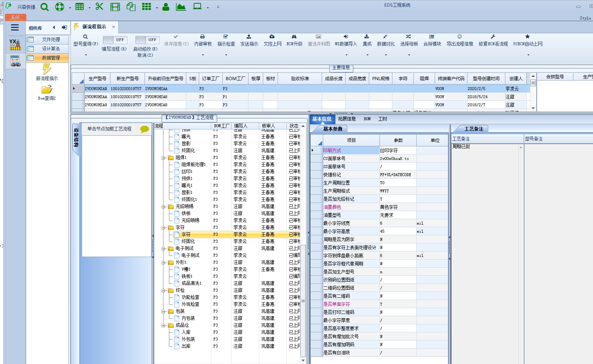593x364 pixels.
Task: Click the film strip icon in quick access bar
Action: click(x=115, y=7)
